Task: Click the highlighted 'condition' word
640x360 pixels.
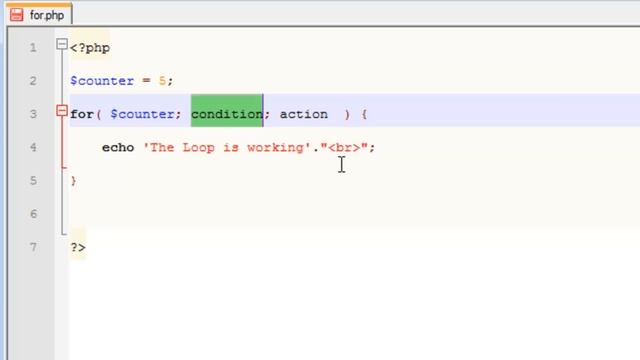Action: coord(227,114)
